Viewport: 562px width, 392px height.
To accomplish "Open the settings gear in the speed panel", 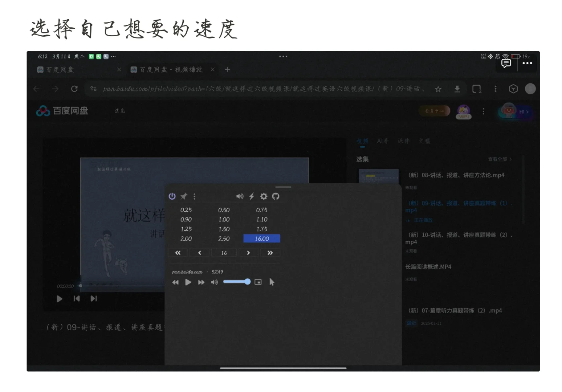I will tap(264, 196).
